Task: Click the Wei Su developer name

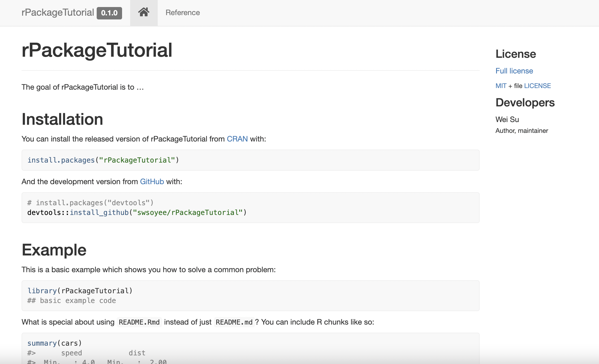Action: click(x=507, y=119)
